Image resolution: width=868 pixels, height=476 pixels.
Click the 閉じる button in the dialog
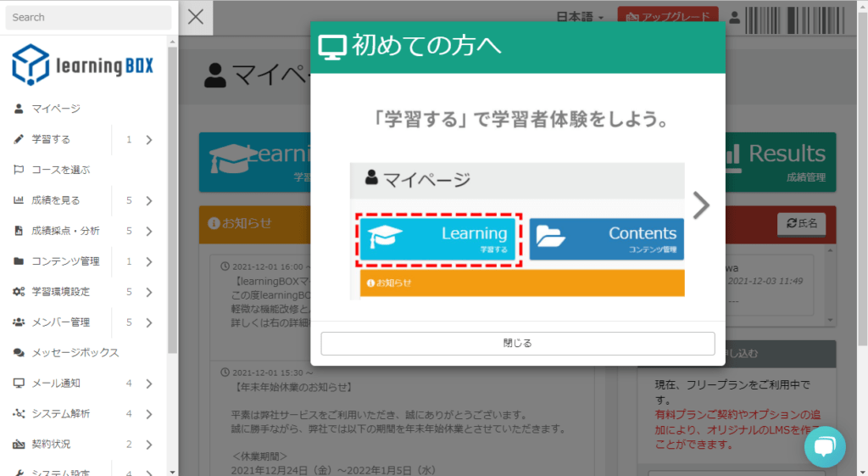tap(518, 344)
